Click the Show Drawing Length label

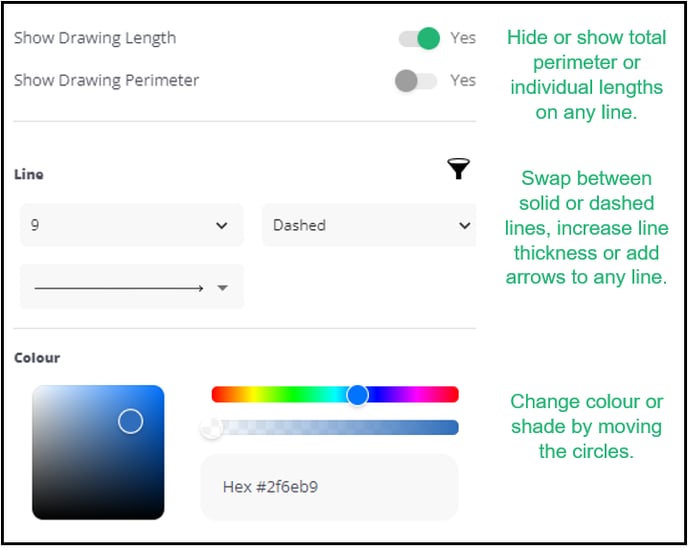pos(95,38)
